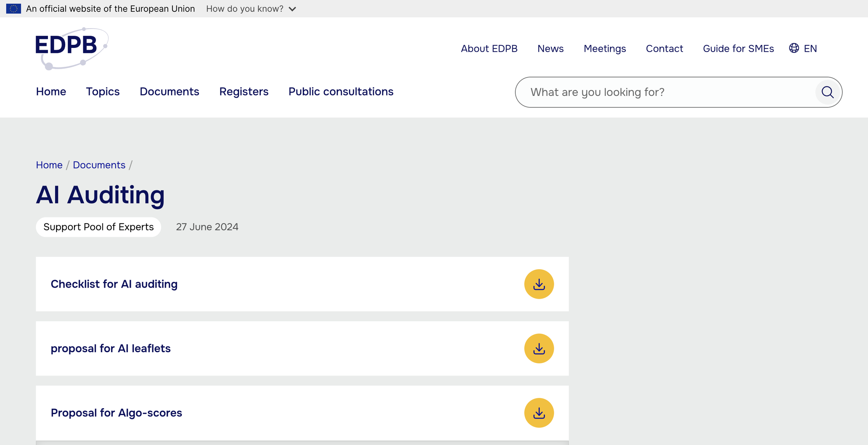Click the Support Pool of Experts tag
Screen dimensions: 868x445
99,227
